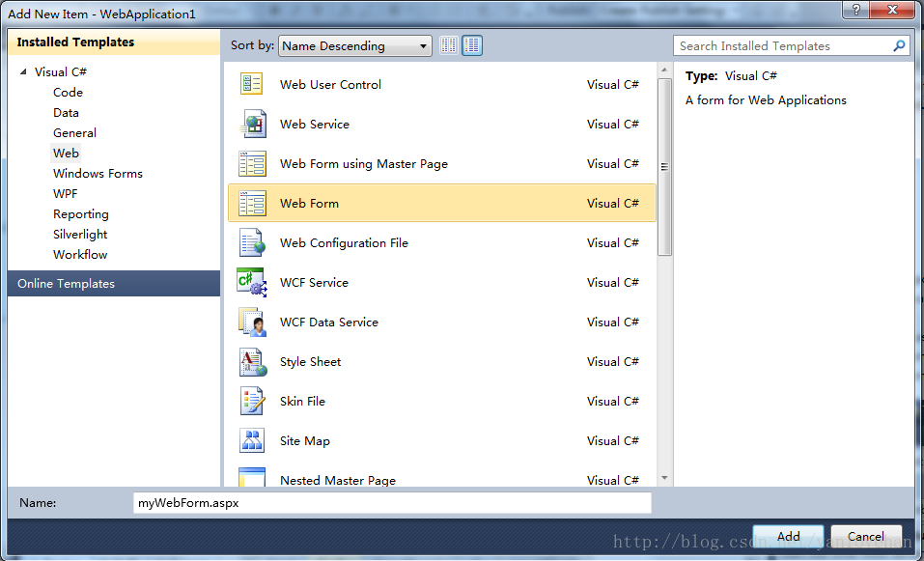Click the search magnifier icon
The image size is (924, 561).
899,45
